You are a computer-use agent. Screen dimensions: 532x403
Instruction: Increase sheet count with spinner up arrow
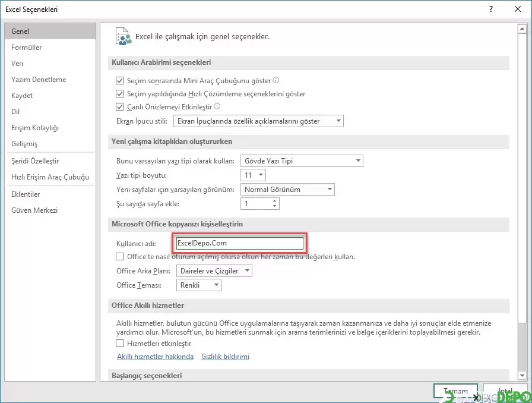point(274,201)
